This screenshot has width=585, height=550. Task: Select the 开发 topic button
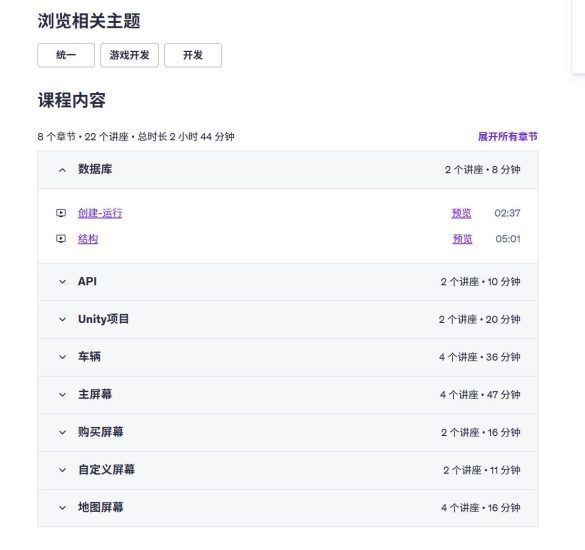coord(193,55)
